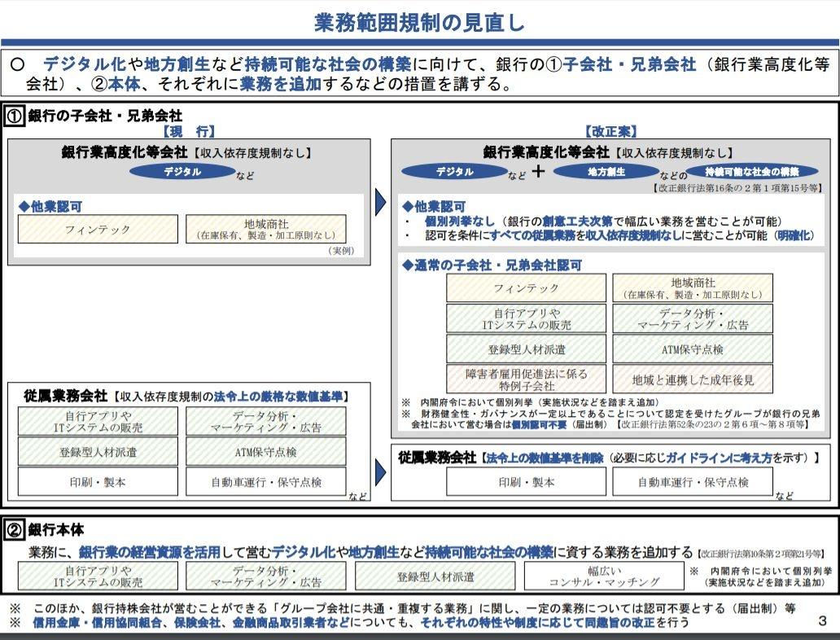Click the heading "銀行の子会社・兄弟会社"
Screen dimensions: 840x640
tap(105, 116)
